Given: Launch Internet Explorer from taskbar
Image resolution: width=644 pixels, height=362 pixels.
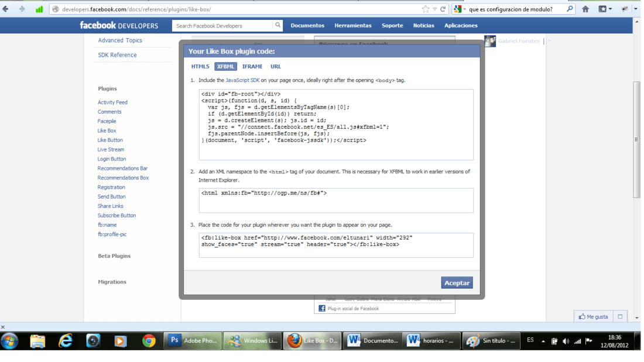Looking at the screenshot, I should pyautogui.click(x=66, y=341).
